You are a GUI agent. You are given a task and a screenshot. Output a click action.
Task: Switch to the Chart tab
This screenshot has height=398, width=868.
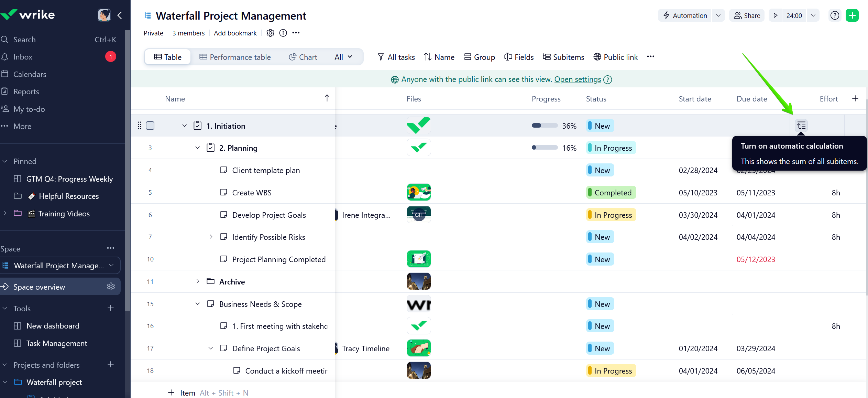303,57
